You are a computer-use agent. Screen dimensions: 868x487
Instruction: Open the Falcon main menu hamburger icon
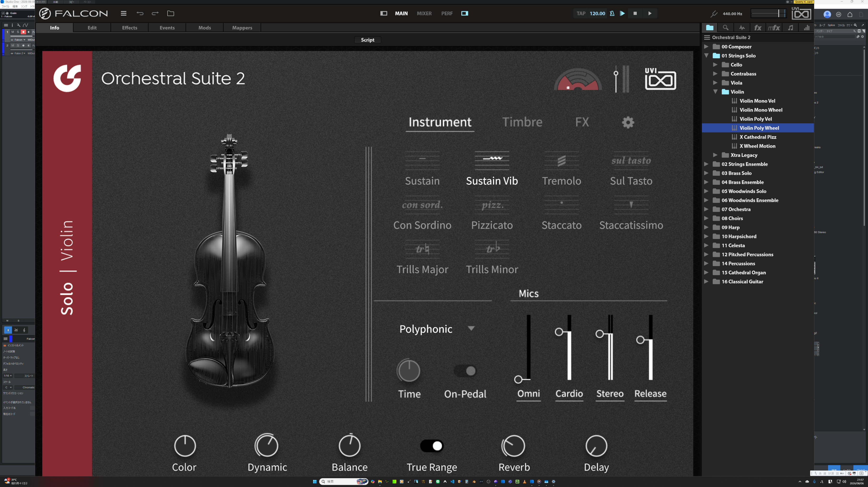click(x=124, y=14)
